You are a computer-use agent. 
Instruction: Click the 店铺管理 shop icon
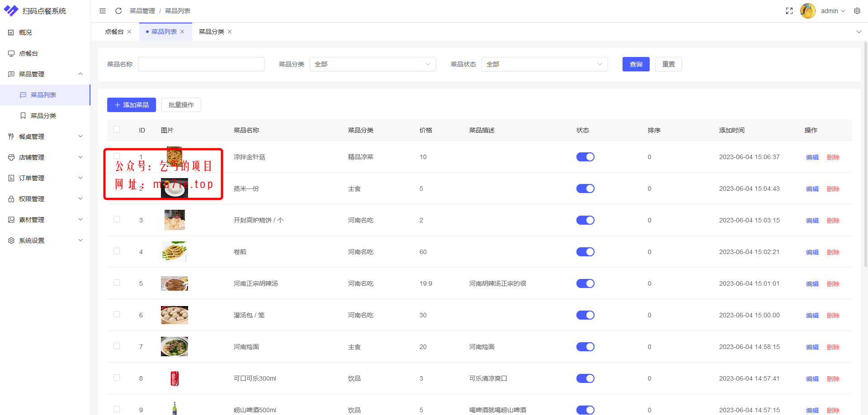[x=11, y=157]
